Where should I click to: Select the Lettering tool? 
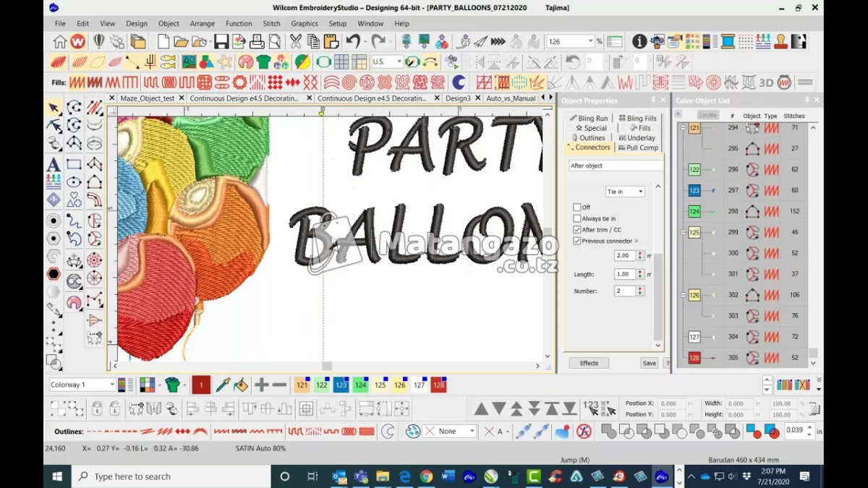[x=54, y=164]
